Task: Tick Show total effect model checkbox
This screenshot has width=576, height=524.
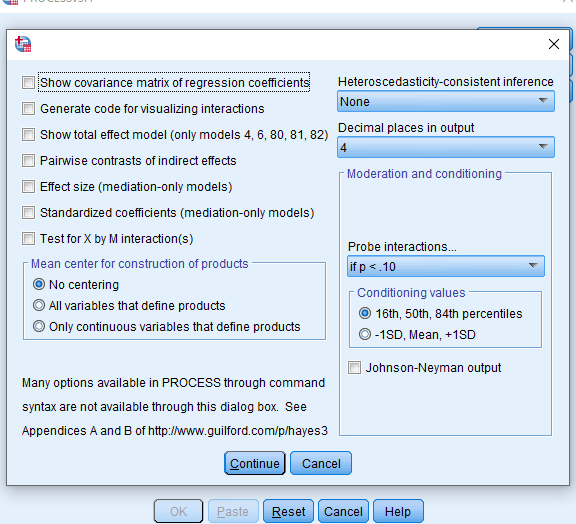Action: [x=28, y=135]
